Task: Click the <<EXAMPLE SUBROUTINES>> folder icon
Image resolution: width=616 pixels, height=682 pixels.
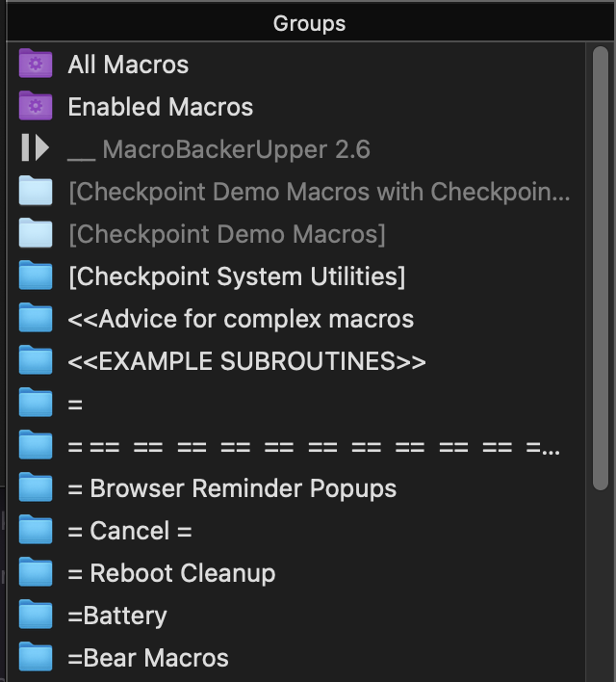Action: point(36,360)
